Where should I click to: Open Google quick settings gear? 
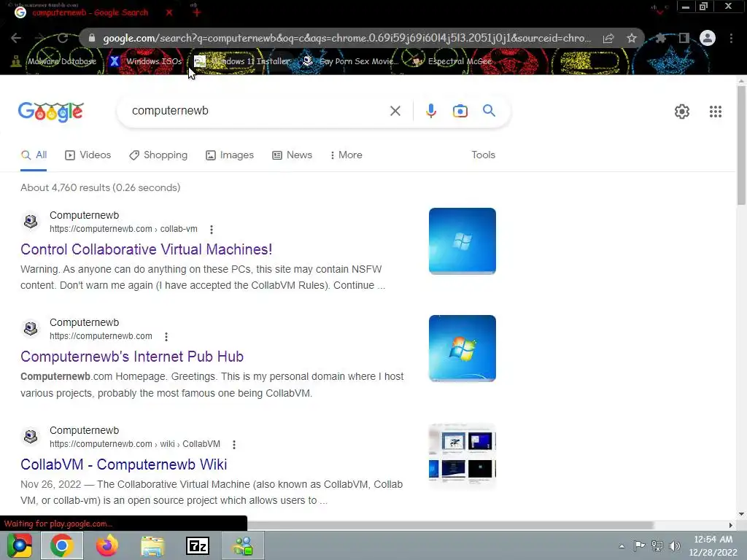pos(682,112)
